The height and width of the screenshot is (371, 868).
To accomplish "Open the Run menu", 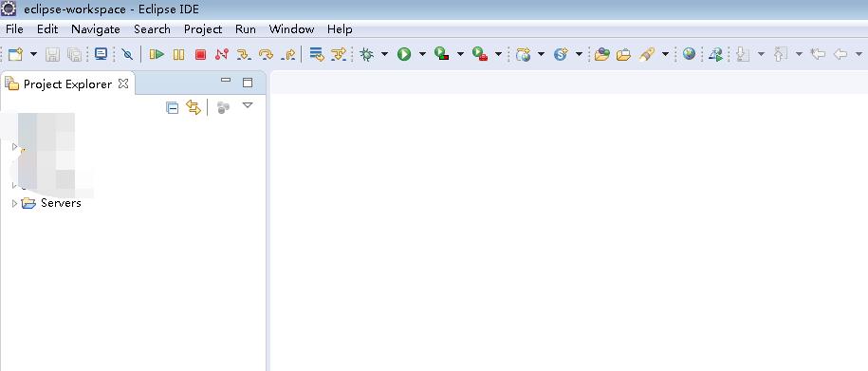I will (x=246, y=29).
